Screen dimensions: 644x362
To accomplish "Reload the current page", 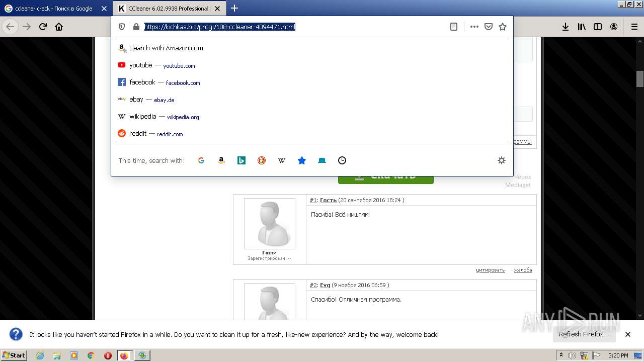I will coord(43,27).
